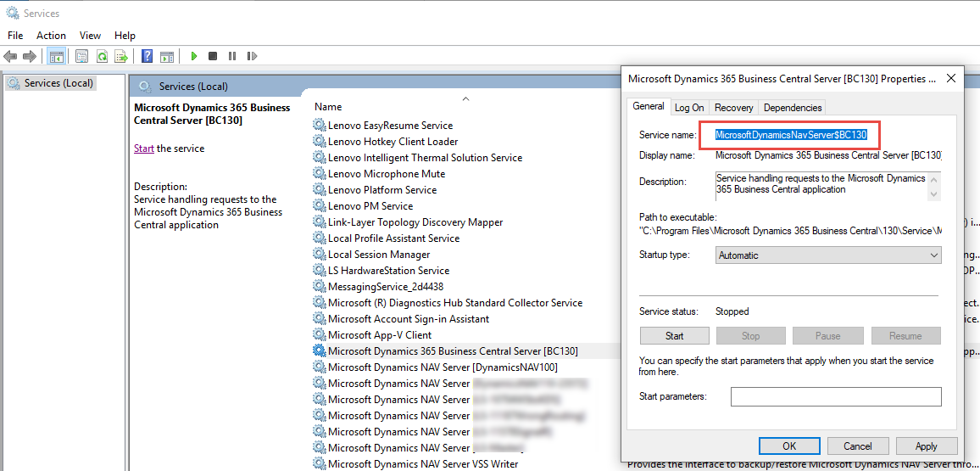The image size is (980, 471).
Task: Open Help via the blue question mark icon
Action: tap(148, 57)
